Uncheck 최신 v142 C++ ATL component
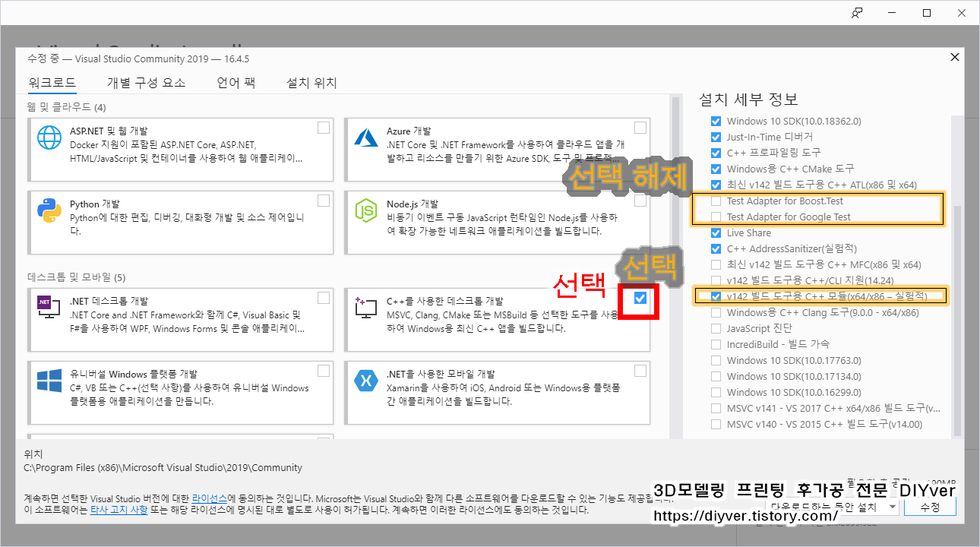This screenshot has width=980, height=547. 716,185
